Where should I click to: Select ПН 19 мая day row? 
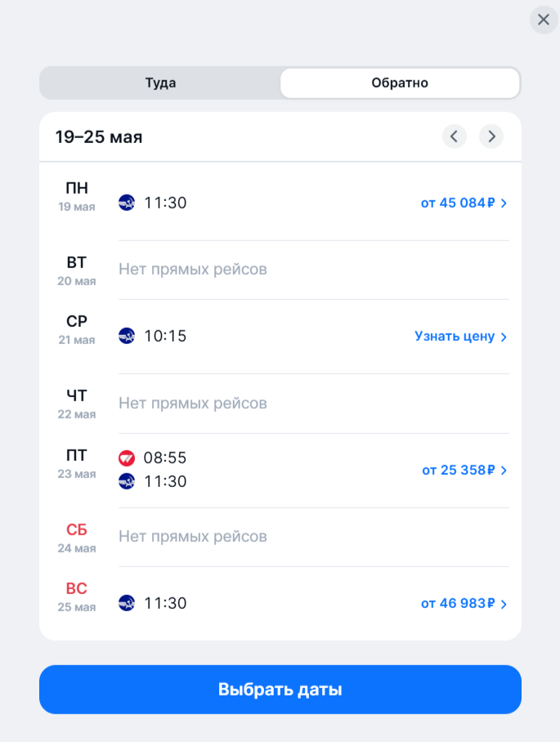pos(77,196)
